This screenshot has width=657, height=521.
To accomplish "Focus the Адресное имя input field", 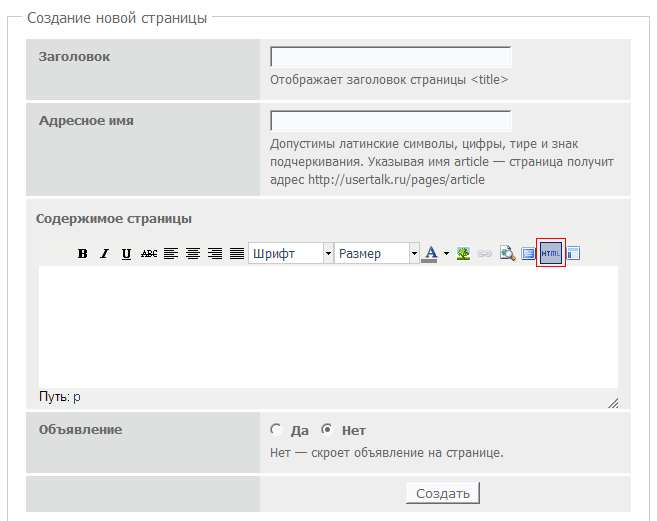I will 391,121.
